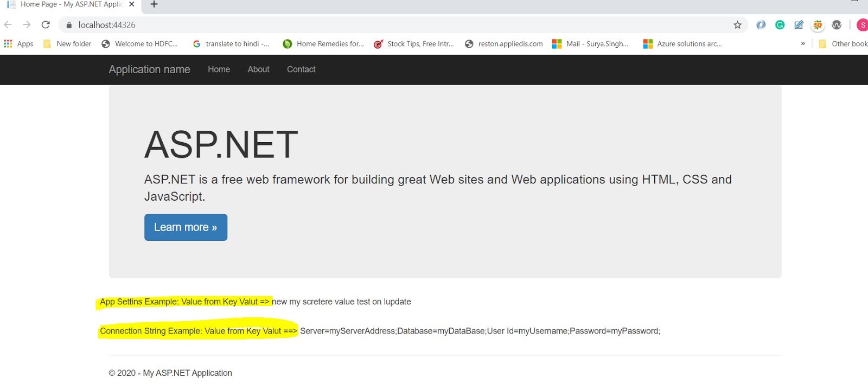Select the Home Page - My ASP.NET tab
Viewport: 868px width, 390px height.
tap(71, 4)
